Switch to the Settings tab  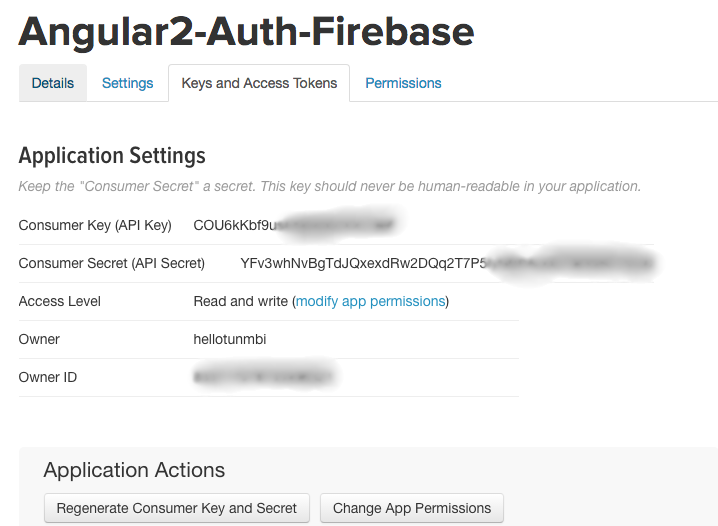point(128,83)
